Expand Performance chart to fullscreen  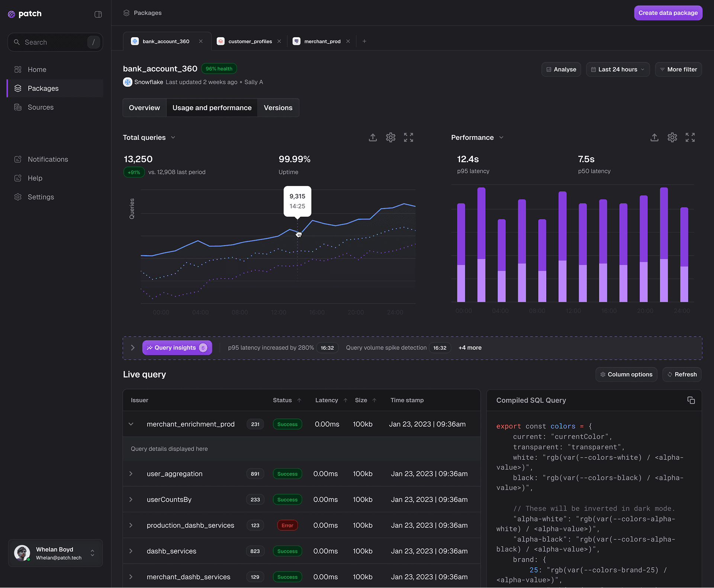pos(690,137)
